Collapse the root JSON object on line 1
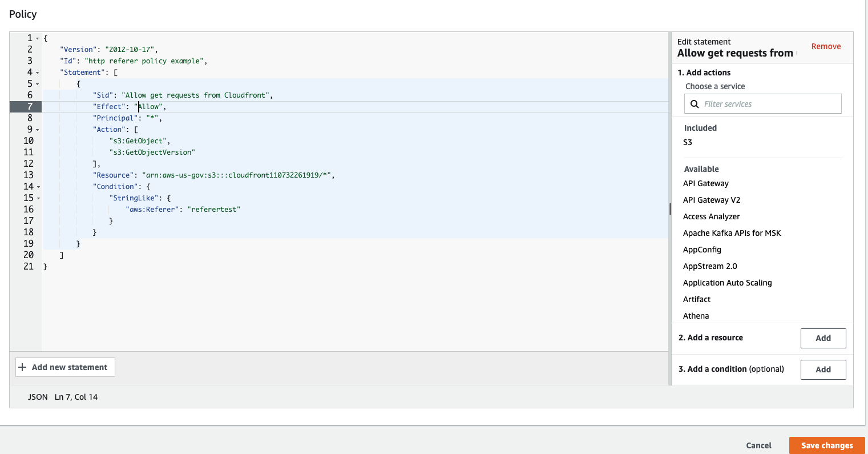 pos(37,38)
